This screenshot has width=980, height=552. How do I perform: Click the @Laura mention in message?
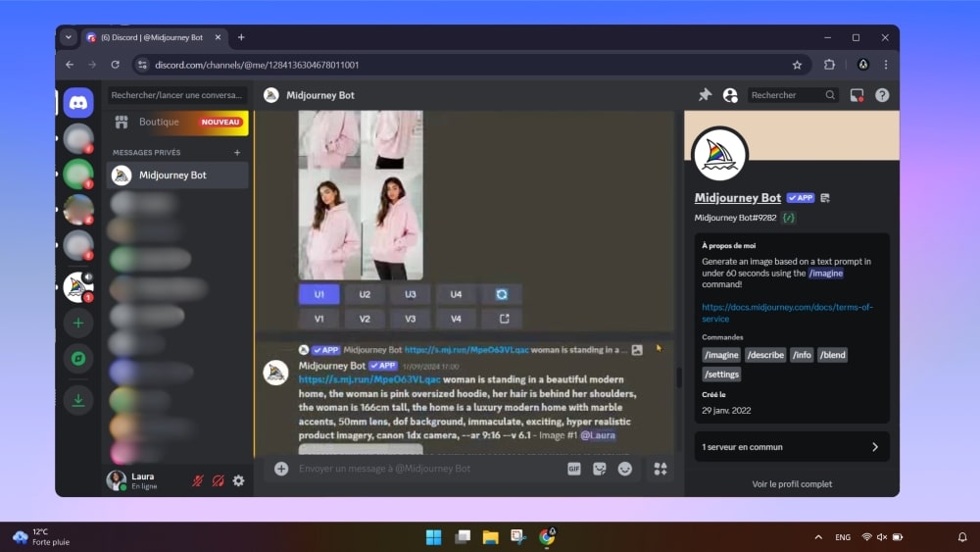click(598, 435)
